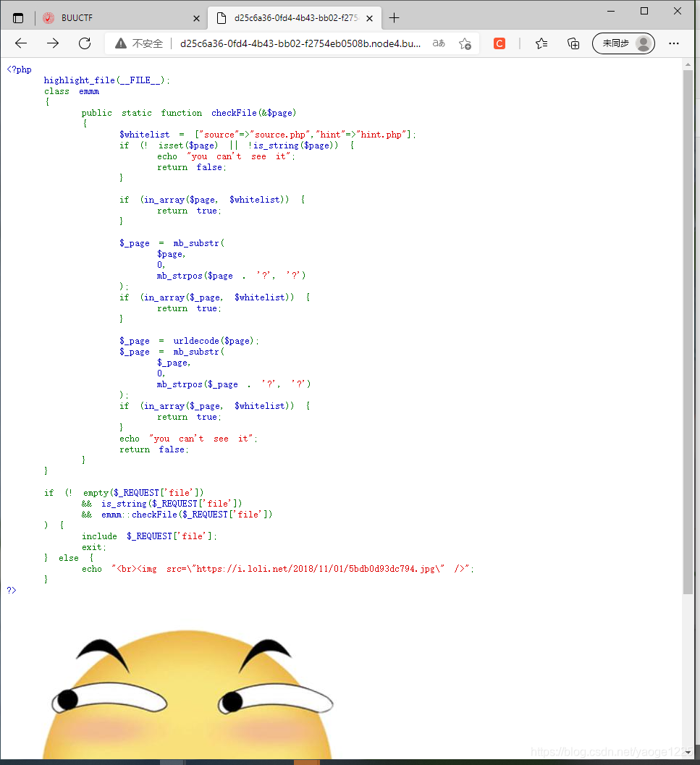Open the collections panel
Screen dimensions: 700x765
coord(573,43)
